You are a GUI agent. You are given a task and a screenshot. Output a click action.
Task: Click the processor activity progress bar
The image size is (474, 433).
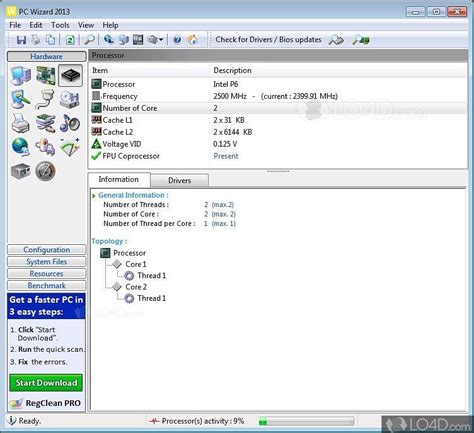(x=306, y=422)
